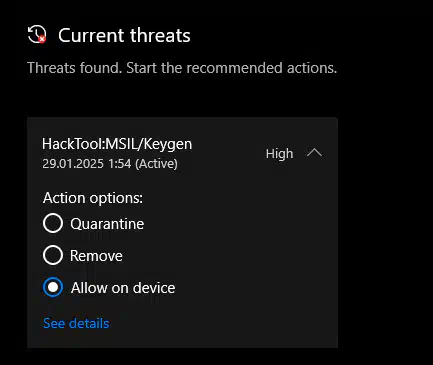Screen dimensions: 433x365
Task: Select the Remove radio button
Action: point(53,255)
